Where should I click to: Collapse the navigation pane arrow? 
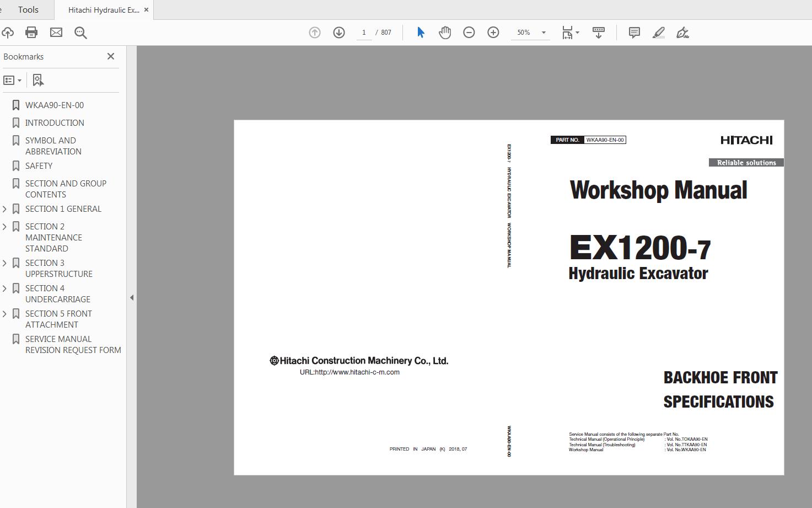tap(131, 297)
